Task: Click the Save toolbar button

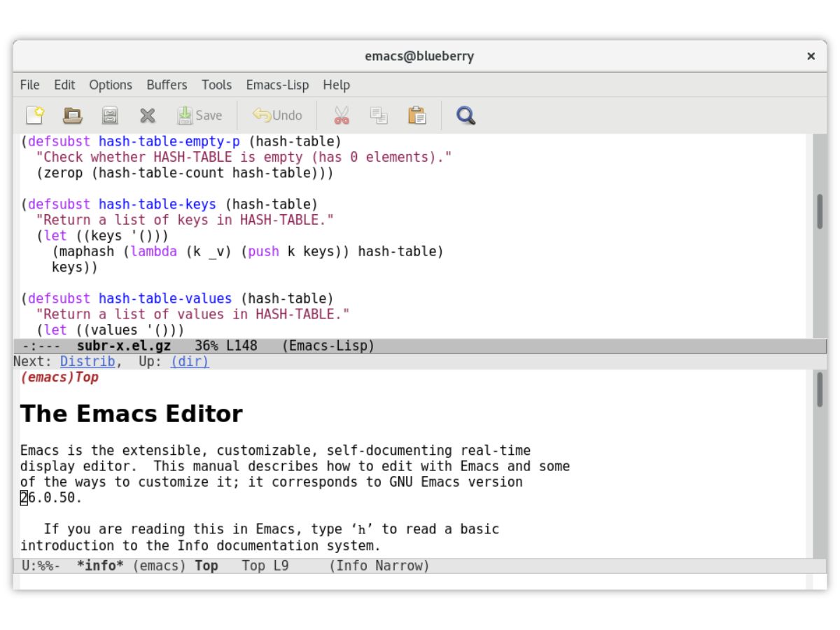Action: tap(199, 115)
